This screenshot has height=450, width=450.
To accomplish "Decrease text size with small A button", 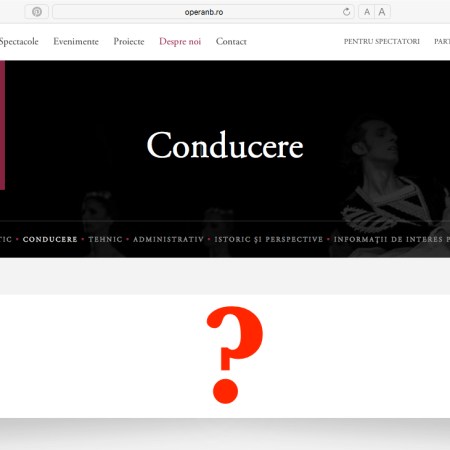I will click(x=367, y=12).
